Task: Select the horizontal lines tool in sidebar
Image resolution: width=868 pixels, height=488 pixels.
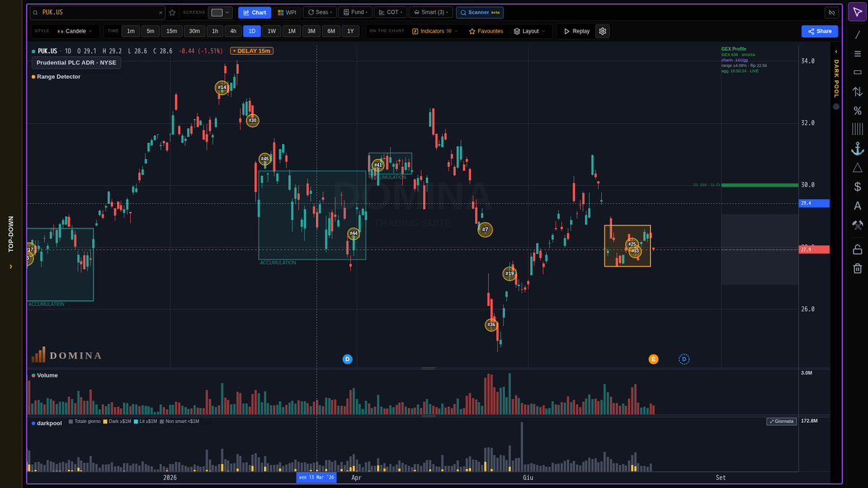Action: click(857, 53)
